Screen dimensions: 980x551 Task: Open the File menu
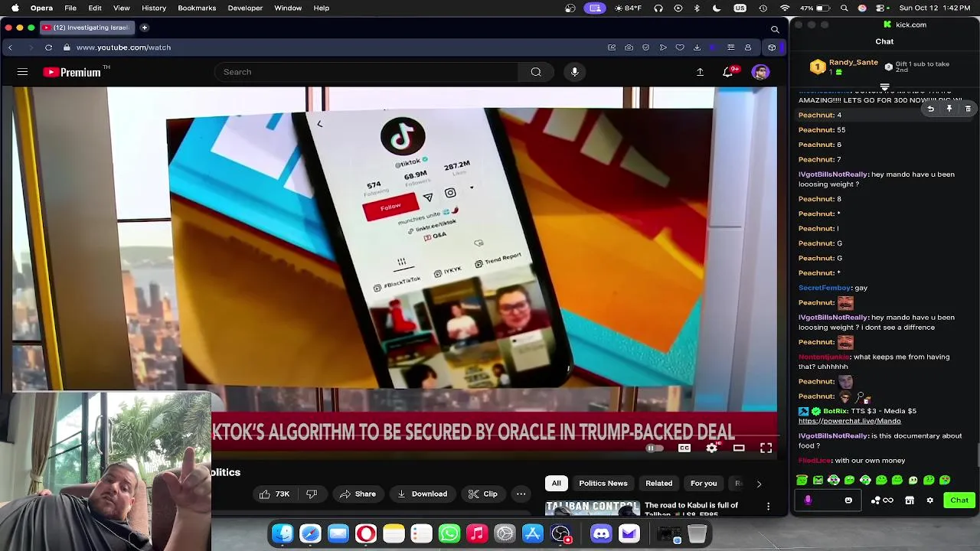click(x=70, y=8)
